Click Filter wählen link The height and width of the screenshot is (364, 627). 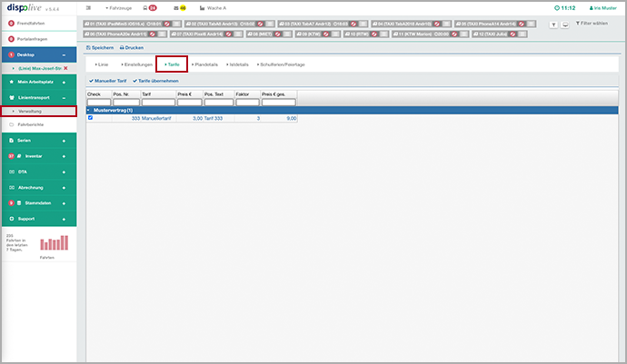(x=592, y=24)
